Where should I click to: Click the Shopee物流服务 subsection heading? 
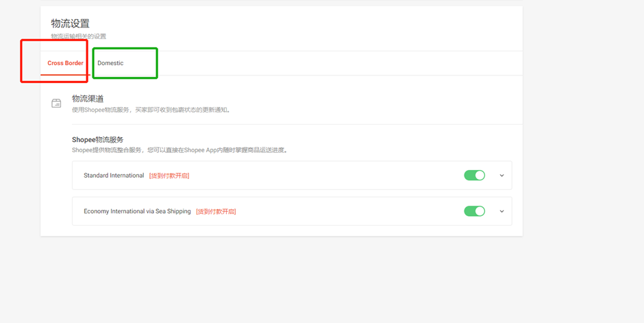coord(98,140)
